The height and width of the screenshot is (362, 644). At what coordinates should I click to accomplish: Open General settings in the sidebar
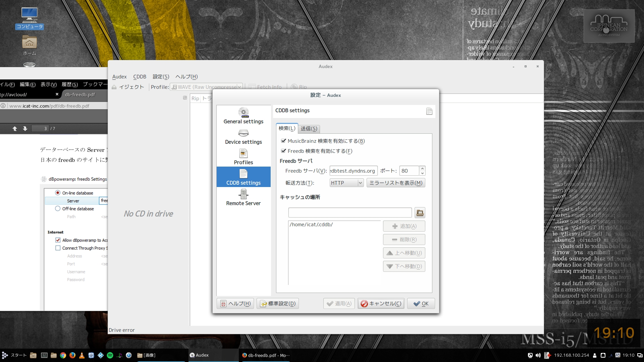(244, 116)
